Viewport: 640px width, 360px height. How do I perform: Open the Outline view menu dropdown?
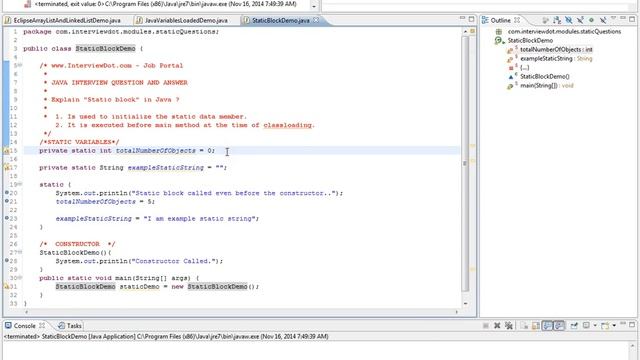(x=613, y=19)
